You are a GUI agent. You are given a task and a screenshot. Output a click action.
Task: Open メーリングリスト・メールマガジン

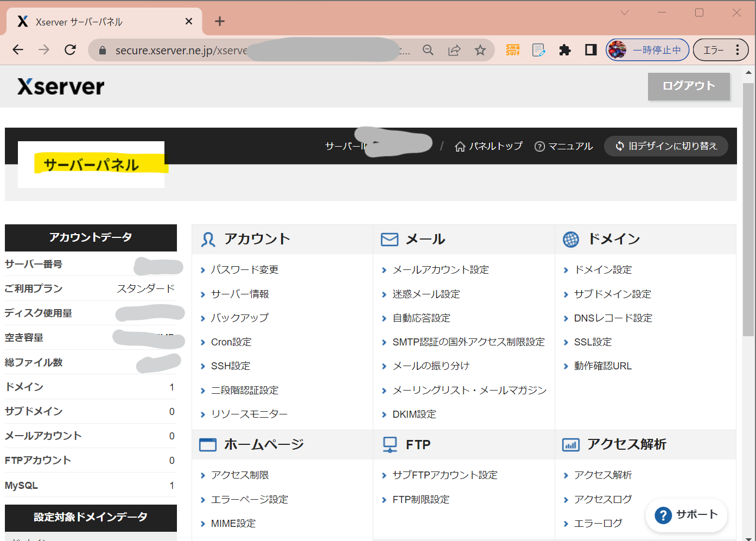[469, 390]
